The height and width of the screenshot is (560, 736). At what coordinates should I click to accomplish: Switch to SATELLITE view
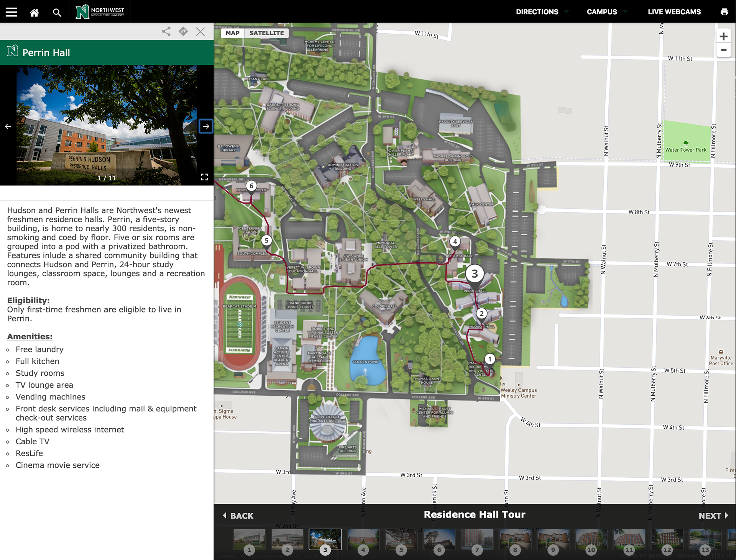point(267,33)
